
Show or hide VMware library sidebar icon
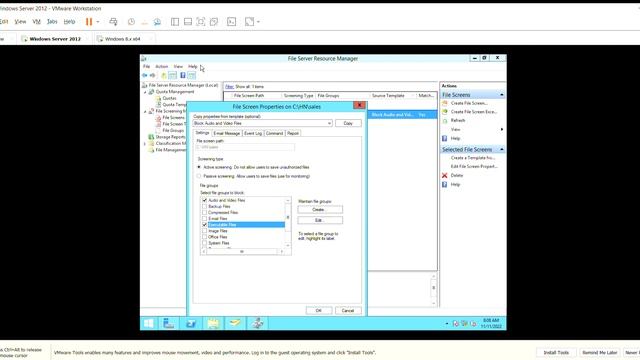[175, 22]
